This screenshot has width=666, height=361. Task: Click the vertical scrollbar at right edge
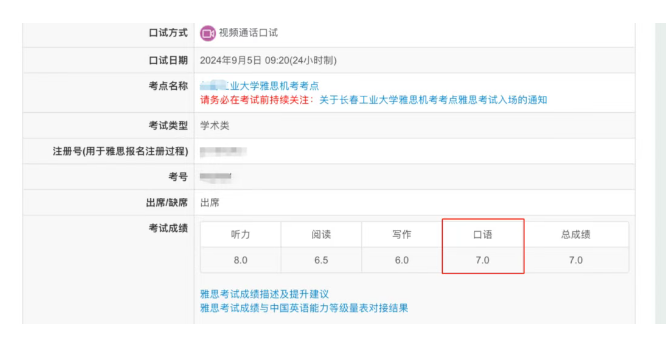pos(660,173)
